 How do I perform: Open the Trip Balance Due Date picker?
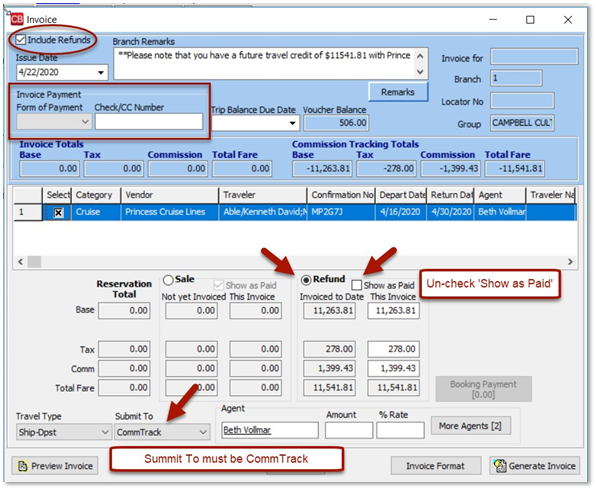click(292, 123)
